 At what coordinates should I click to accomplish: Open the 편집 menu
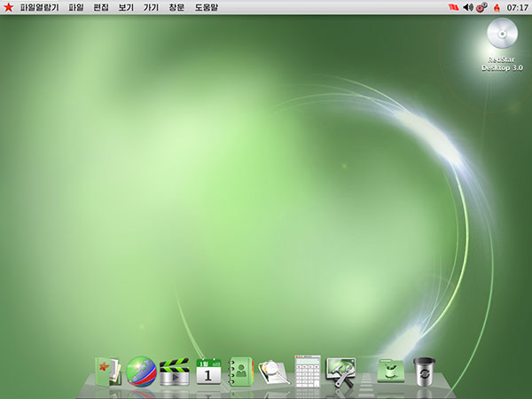[100, 7]
